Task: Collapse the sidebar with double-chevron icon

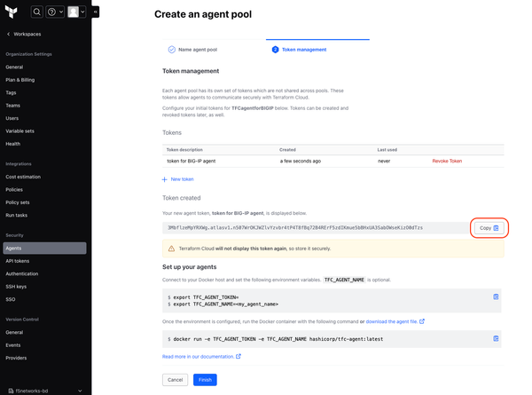Action: (x=96, y=12)
